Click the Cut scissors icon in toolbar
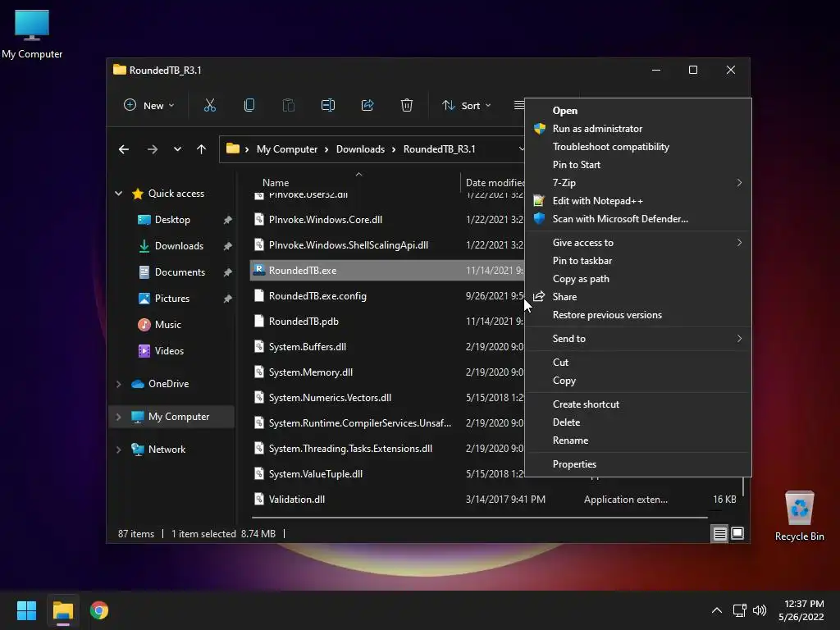Image resolution: width=840 pixels, height=630 pixels. tap(209, 106)
